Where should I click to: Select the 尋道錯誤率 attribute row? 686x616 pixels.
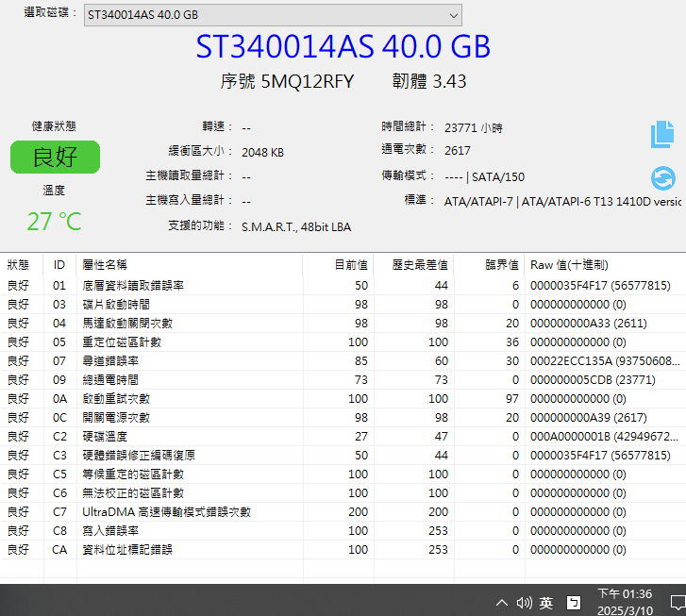pyautogui.click(x=343, y=361)
